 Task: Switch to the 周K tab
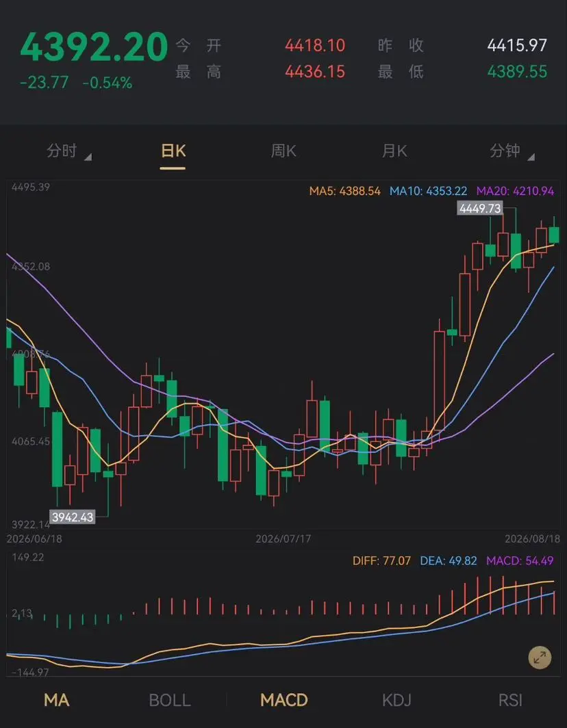click(283, 151)
